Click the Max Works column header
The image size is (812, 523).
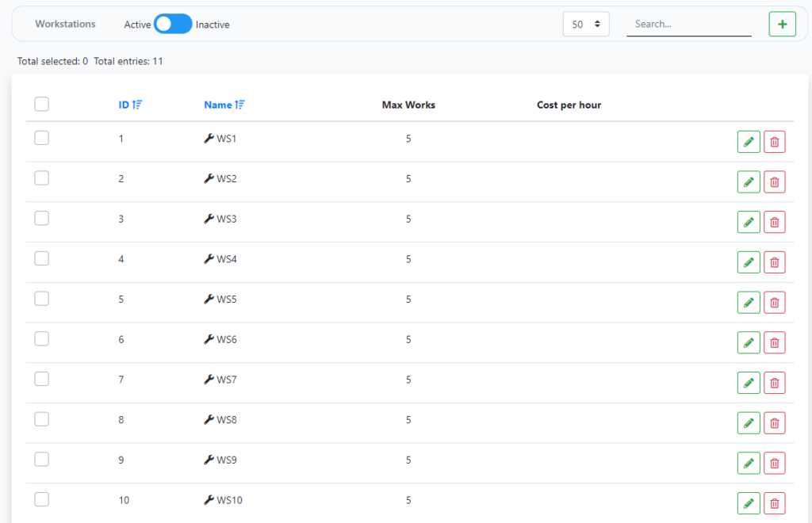pos(408,105)
